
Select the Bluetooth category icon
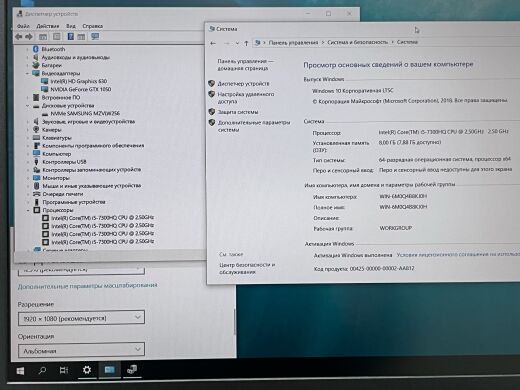click(x=36, y=49)
